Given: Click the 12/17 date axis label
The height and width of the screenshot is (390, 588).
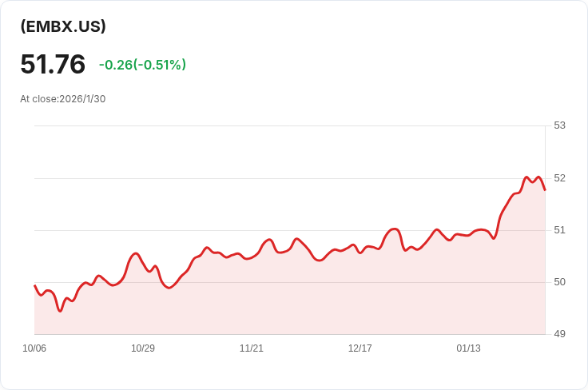Looking at the screenshot, I should [360, 348].
